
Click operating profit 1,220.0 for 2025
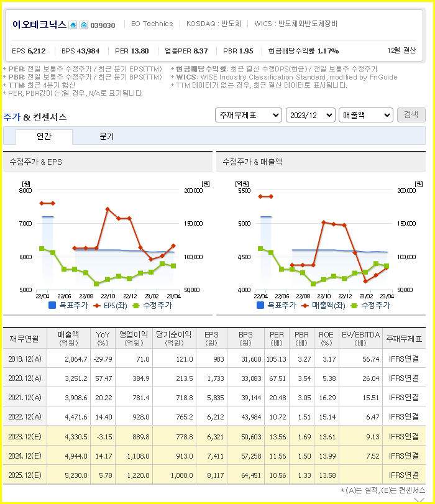point(138,475)
